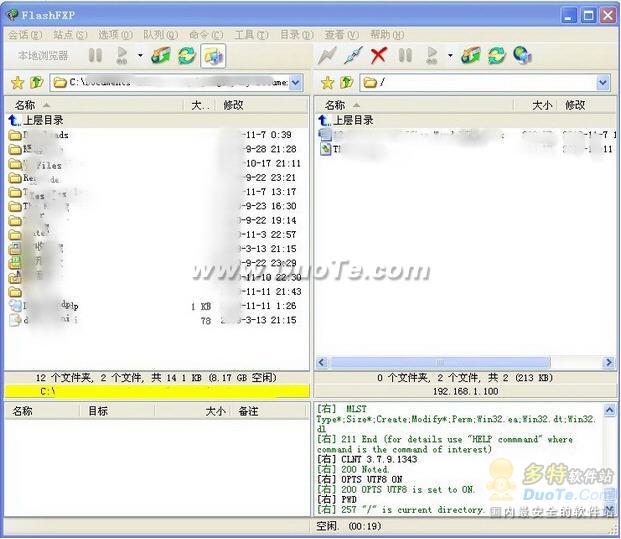The image size is (621, 539).
Task: Sort right pane by 修改 column
Action: [587, 105]
